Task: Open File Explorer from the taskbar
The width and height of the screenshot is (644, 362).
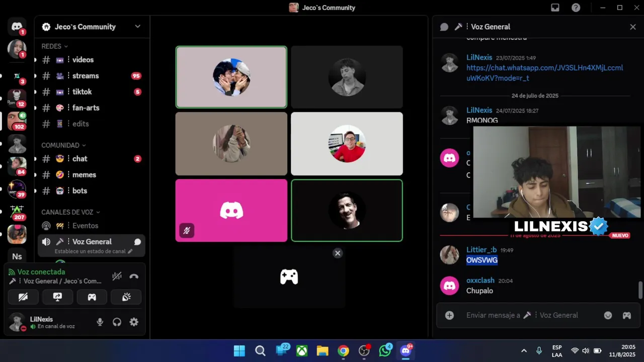Action: [323, 350]
